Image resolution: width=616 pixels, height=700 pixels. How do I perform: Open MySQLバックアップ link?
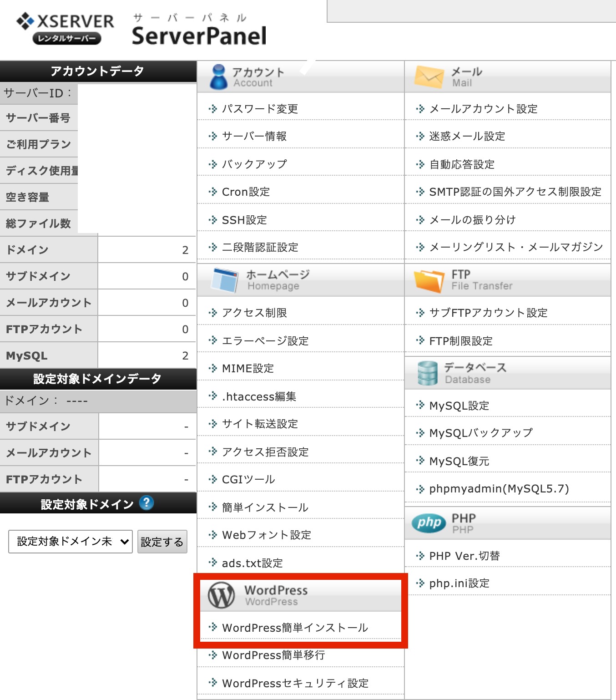481,433
